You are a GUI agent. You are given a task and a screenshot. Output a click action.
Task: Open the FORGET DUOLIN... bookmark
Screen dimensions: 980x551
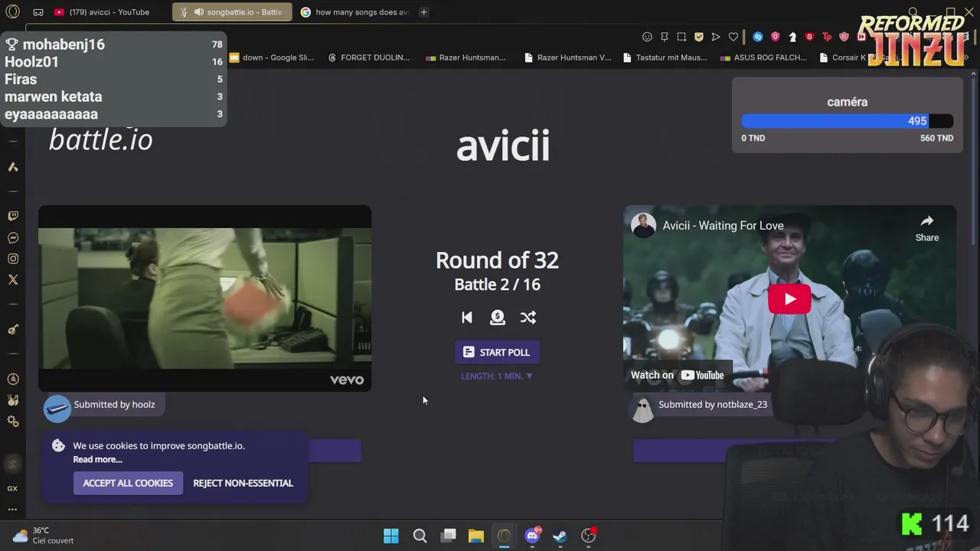pos(368,57)
